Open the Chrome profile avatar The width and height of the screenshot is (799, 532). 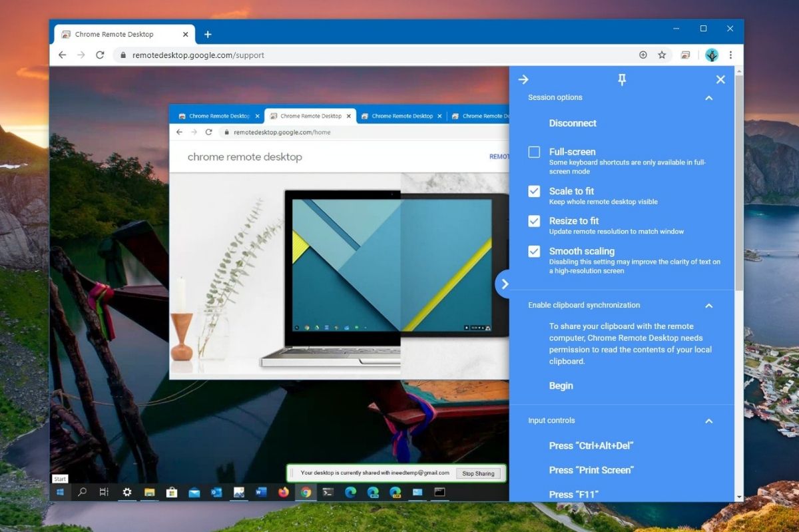point(712,55)
